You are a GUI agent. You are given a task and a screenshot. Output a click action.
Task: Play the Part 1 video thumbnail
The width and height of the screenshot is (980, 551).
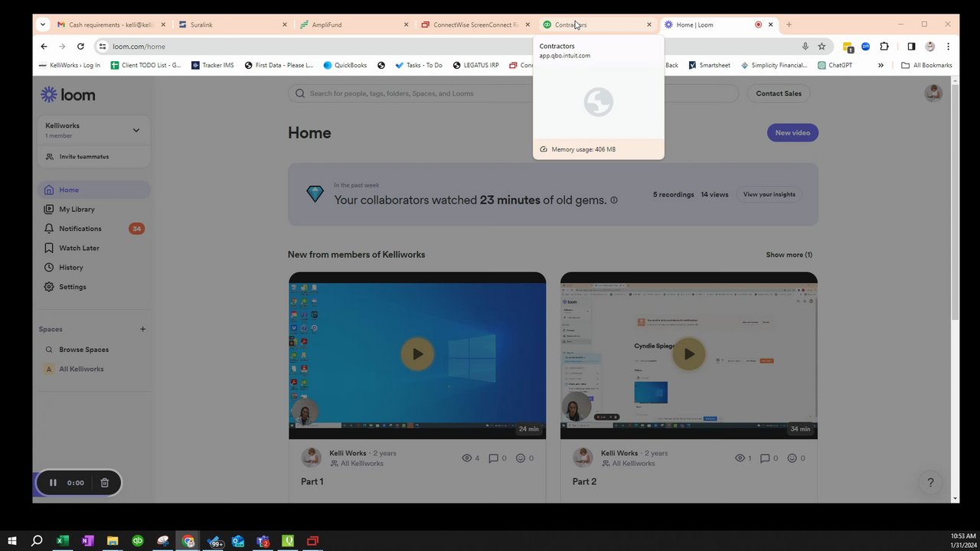point(417,354)
